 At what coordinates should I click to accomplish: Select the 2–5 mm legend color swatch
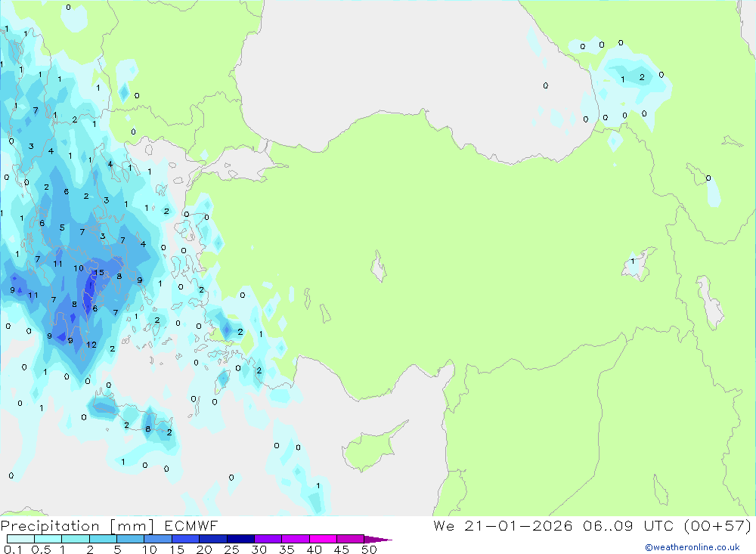click(103, 539)
